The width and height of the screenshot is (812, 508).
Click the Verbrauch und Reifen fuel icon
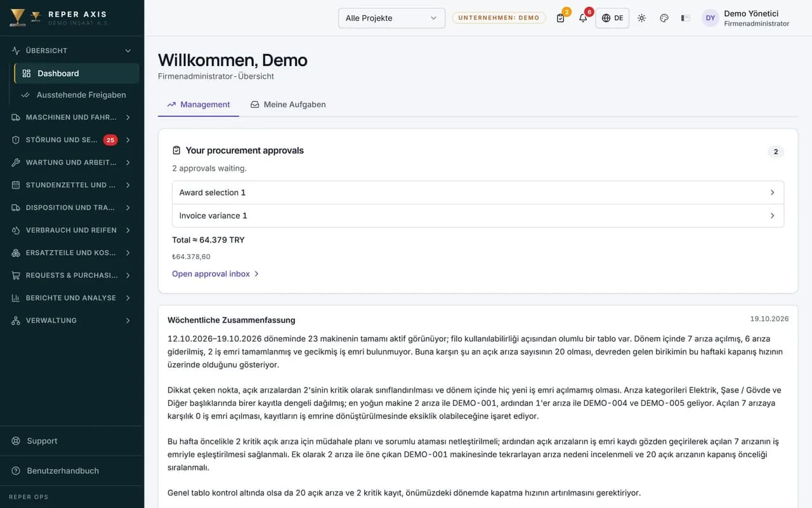tap(16, 230)
